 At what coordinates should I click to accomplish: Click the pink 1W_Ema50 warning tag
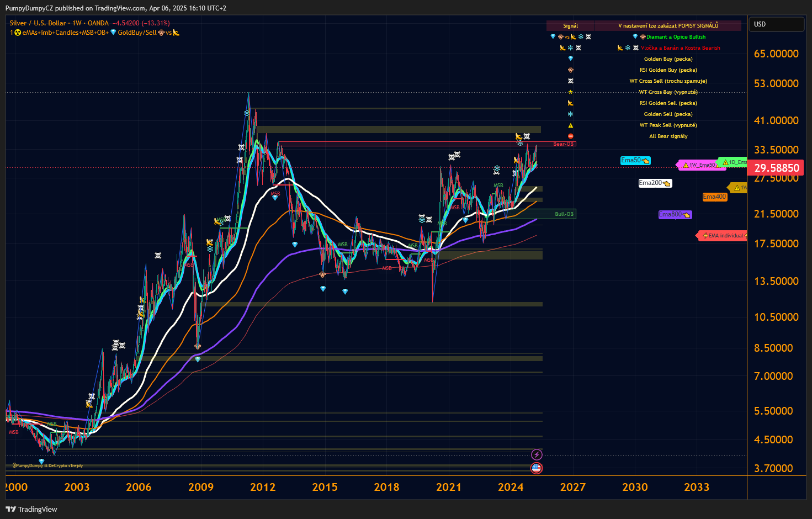(699, 165)
